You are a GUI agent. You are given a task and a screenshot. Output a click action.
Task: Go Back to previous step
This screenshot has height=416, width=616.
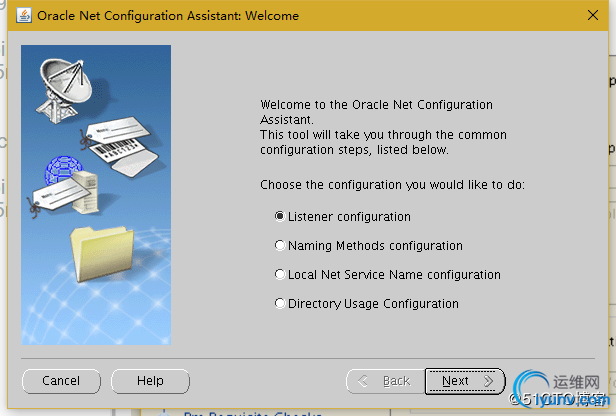click(385, 381)
